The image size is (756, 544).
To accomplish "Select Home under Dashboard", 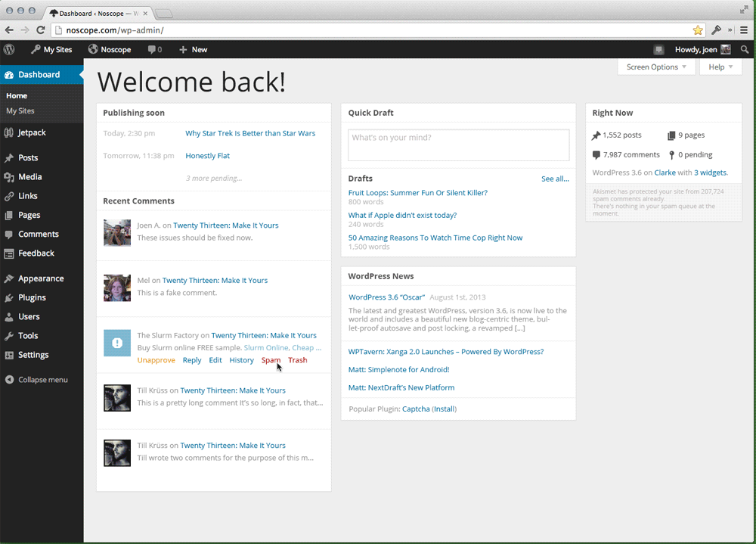I will pyautogui.click(x=17, y=95).
